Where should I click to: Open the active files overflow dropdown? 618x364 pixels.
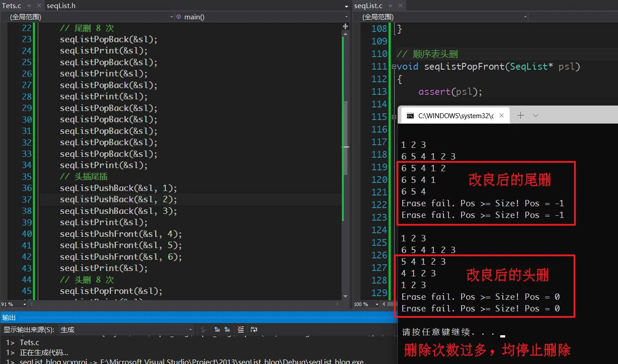(x=346, y=6)
